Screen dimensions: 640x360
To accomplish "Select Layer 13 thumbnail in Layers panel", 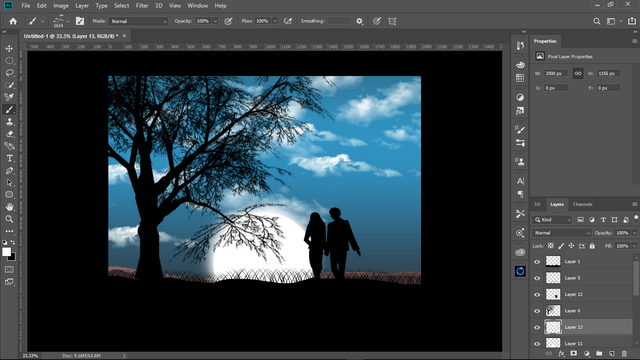I will click(553, 327).
